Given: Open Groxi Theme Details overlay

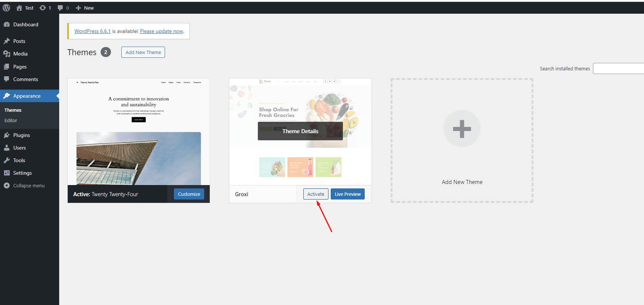Looking at the screenshot, I should [300, 131].
